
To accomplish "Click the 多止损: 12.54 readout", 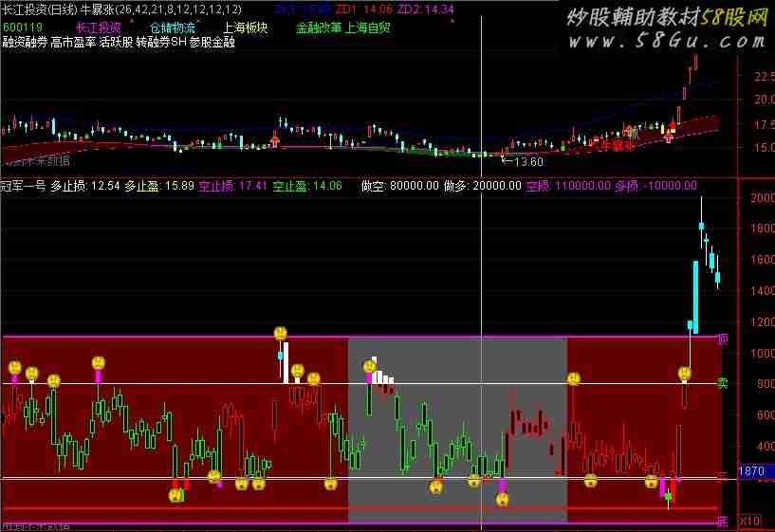I will pyautogui.click(x=85, y=186).
